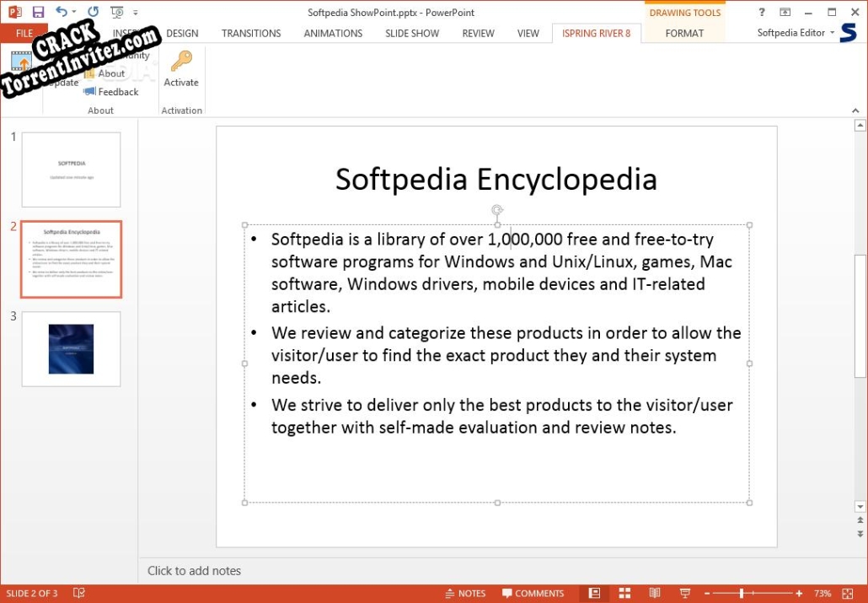Start slideshow from beginning via quick access icon
This screenshot has height=603, width=868.
tap(116, 13)
